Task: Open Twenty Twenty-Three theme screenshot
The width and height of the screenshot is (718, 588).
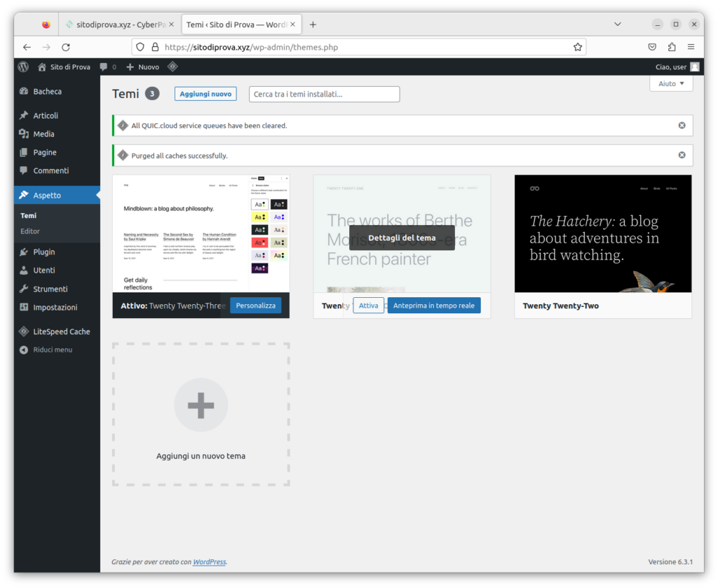Action: (x=201, y=234)
